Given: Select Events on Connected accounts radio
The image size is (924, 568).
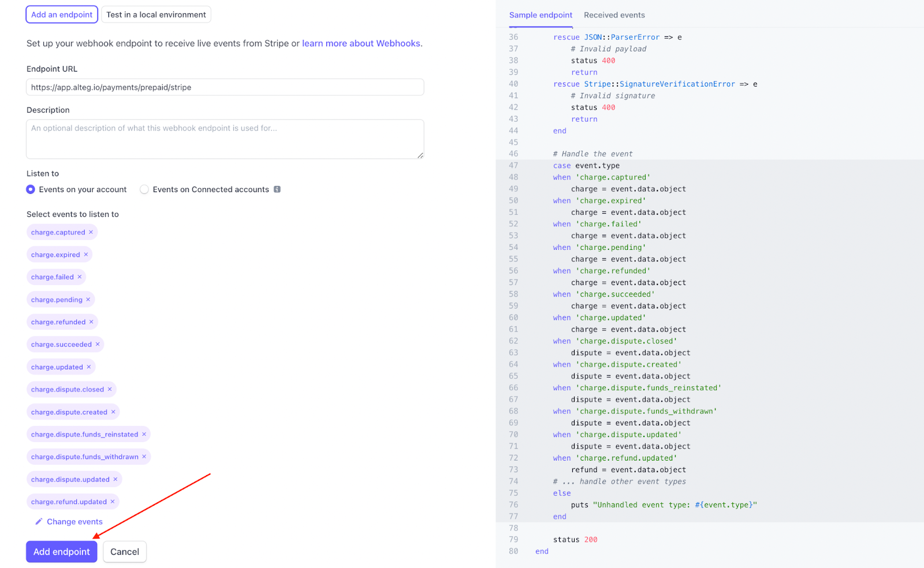Looking at the screenshot, I should pyautogui.click(x=144, y=189).
